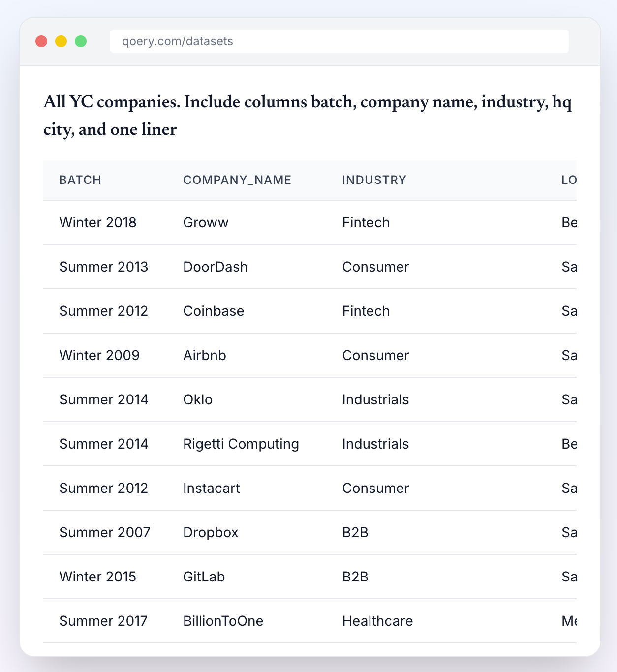Click the URL address bar

pos(339,41)
